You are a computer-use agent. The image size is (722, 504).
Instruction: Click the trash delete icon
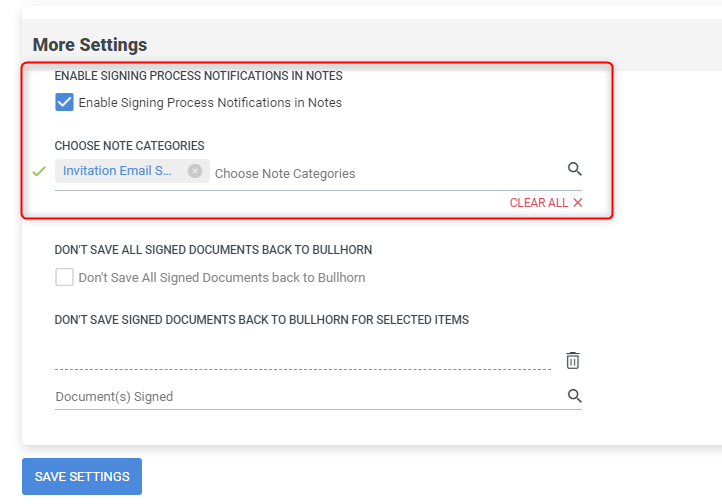[x=573, y=360]
